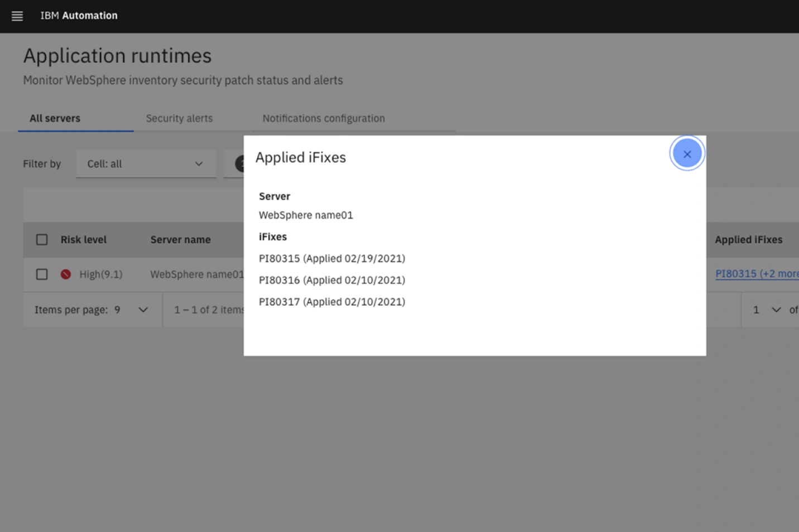The height and width of the screenshot is (532, 799).
Task: Click the PI80315 iFix entry in dialog
Action: pyautogui.click(x=332, y=258)
